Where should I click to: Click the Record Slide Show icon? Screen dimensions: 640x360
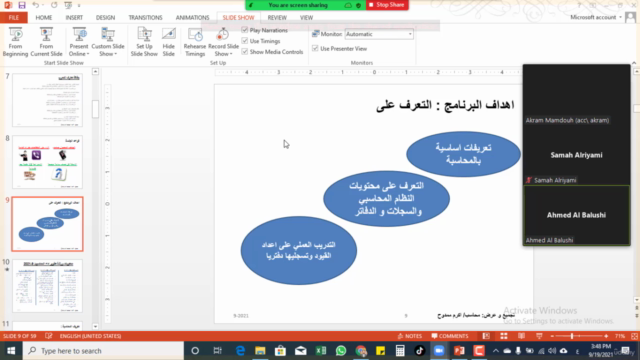[x=223, y=35]
